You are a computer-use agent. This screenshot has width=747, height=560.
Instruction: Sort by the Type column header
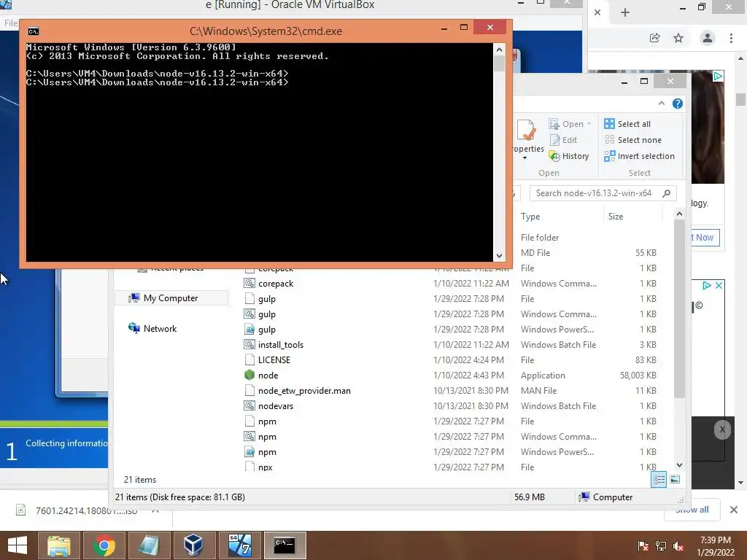[x=530, y=217]
